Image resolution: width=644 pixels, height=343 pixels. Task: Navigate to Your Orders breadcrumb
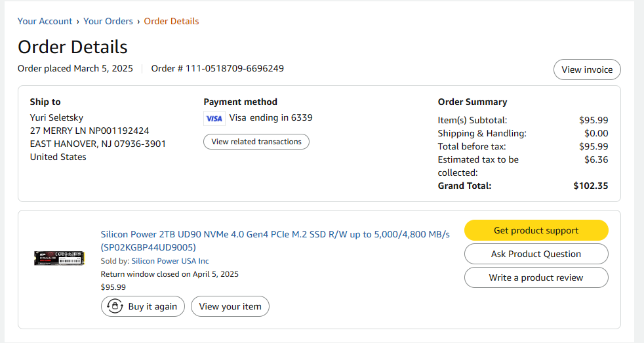[108, 21]
